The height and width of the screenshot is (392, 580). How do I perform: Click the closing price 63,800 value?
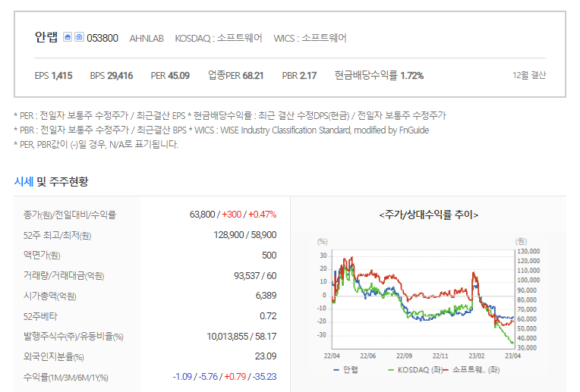203,215
